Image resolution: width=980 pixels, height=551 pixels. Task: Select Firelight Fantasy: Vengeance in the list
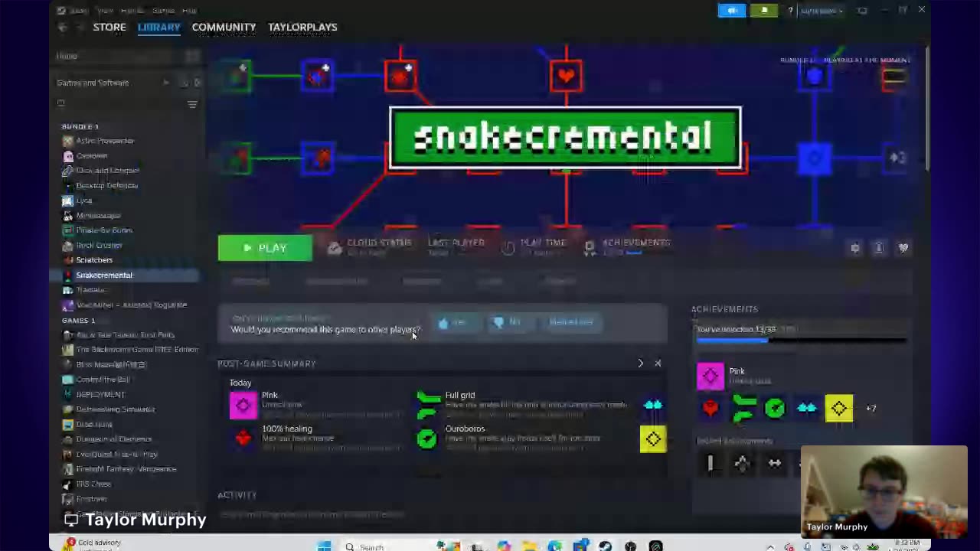pos(126,469)
